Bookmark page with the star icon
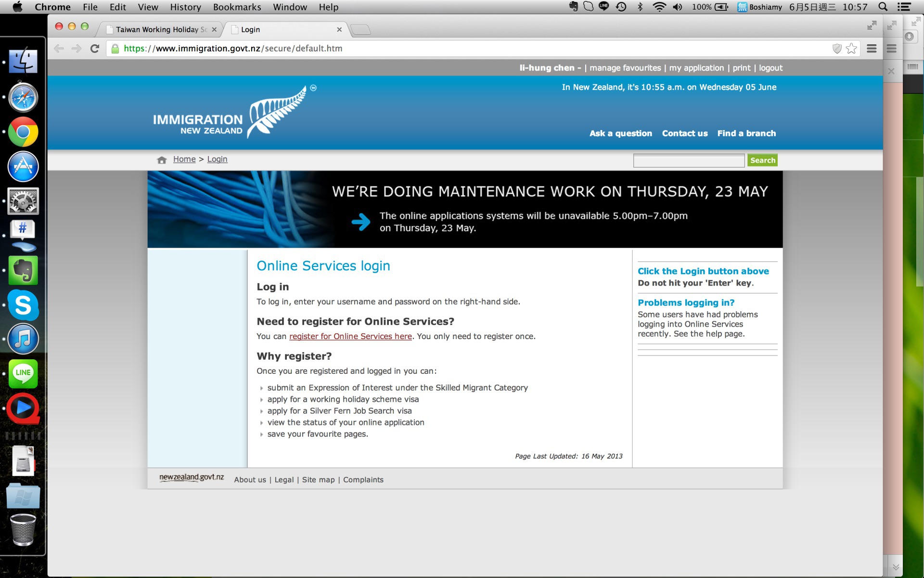Screen dimensions: 924x578 click(x=851, y=49)
